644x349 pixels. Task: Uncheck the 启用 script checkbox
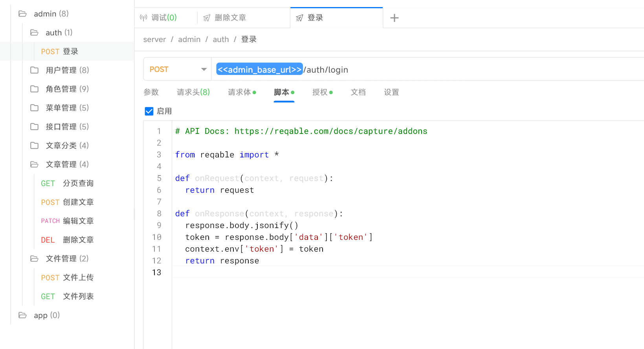coord(149,111)
